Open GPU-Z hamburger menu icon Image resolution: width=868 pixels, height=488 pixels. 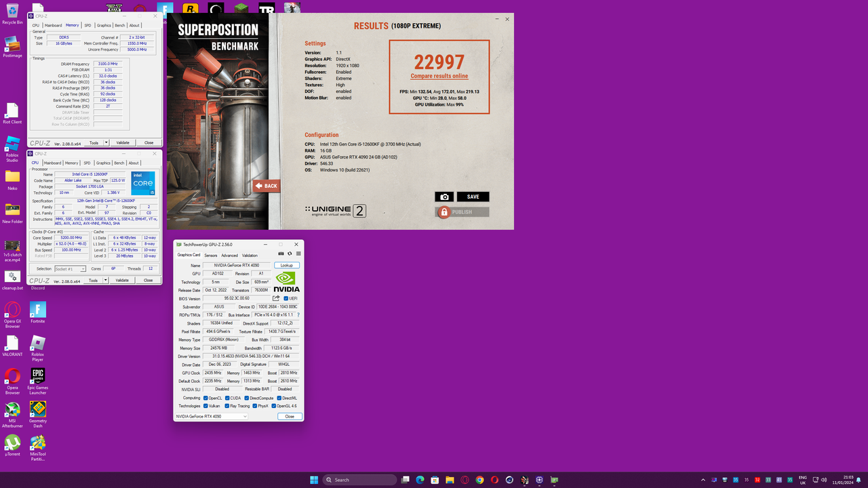[298, 253]
